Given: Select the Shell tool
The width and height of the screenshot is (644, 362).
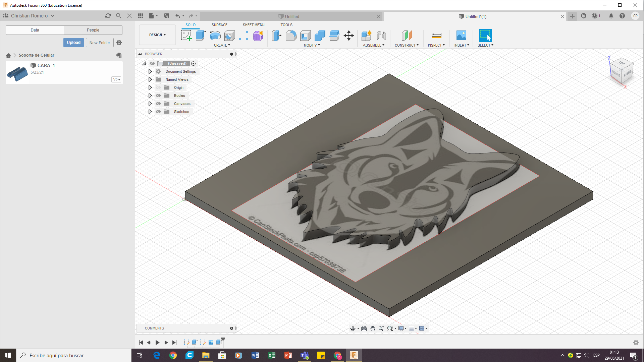Looking at the screenshot, I should click(305, 35).
